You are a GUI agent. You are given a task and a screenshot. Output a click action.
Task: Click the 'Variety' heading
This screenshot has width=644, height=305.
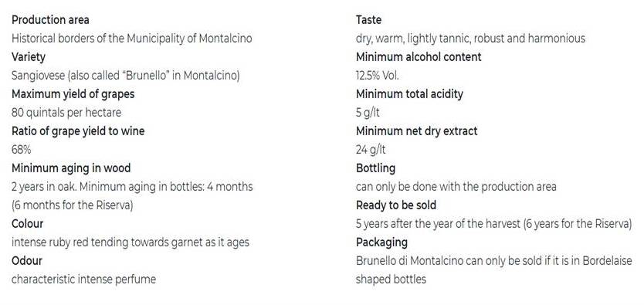[x=29, y=57]
